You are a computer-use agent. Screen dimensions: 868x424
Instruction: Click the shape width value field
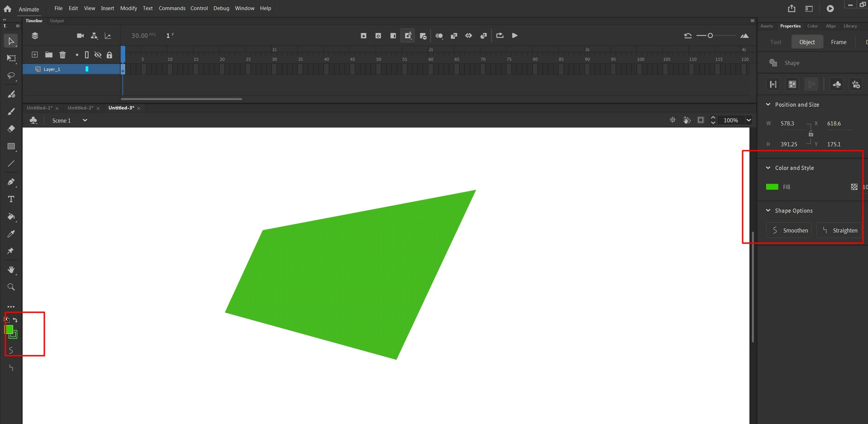point(787,123)
